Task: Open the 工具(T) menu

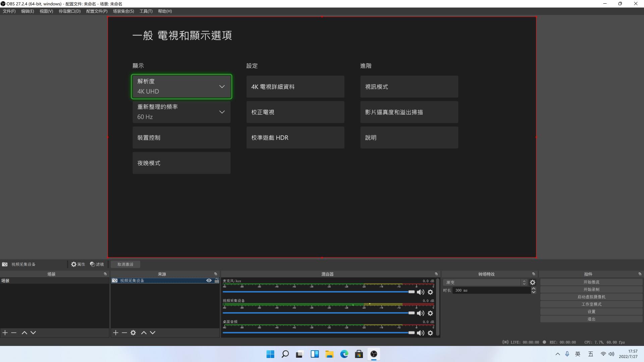Action: pos(146,11)
